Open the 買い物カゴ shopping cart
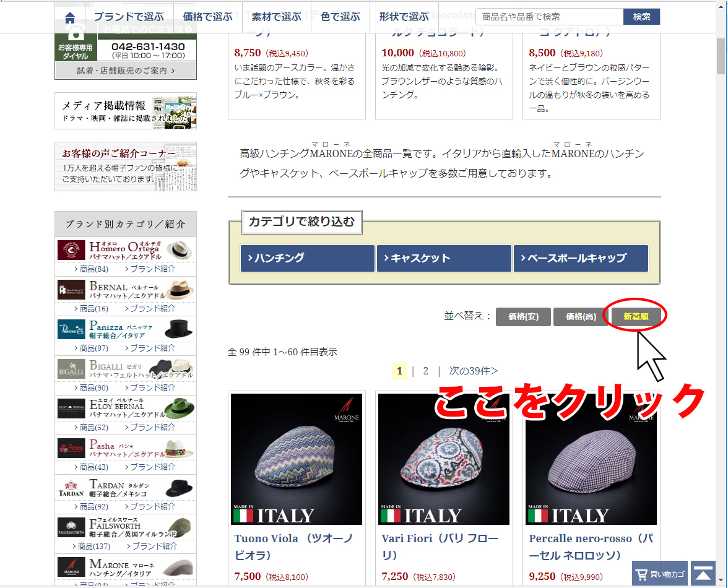The image size is (728, 588). 659,574
